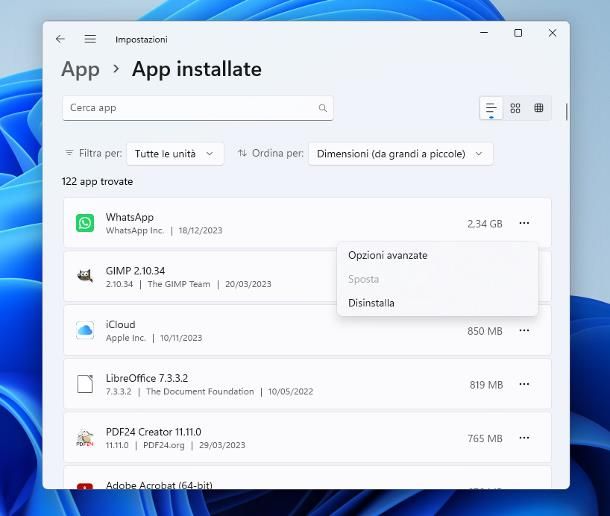Switch to table view layout
The height and width of the screenshot is (516, 610).
click(538, 108)
